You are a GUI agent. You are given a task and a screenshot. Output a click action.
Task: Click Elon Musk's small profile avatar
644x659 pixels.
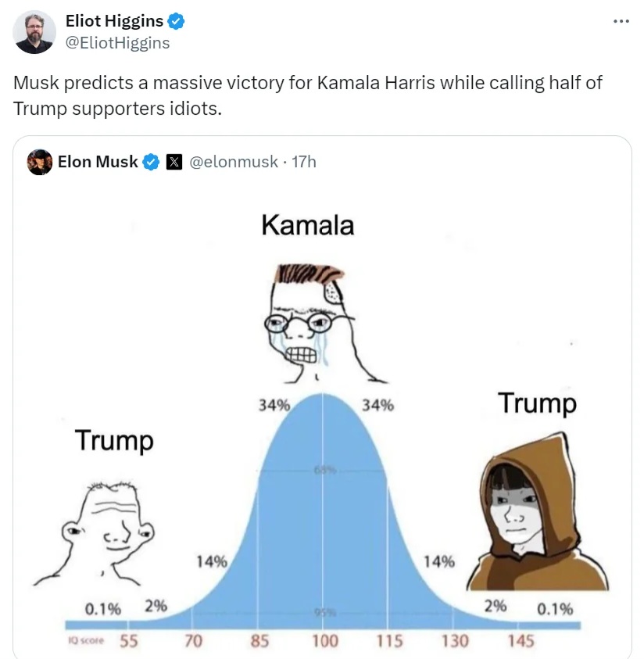point(40,162)
